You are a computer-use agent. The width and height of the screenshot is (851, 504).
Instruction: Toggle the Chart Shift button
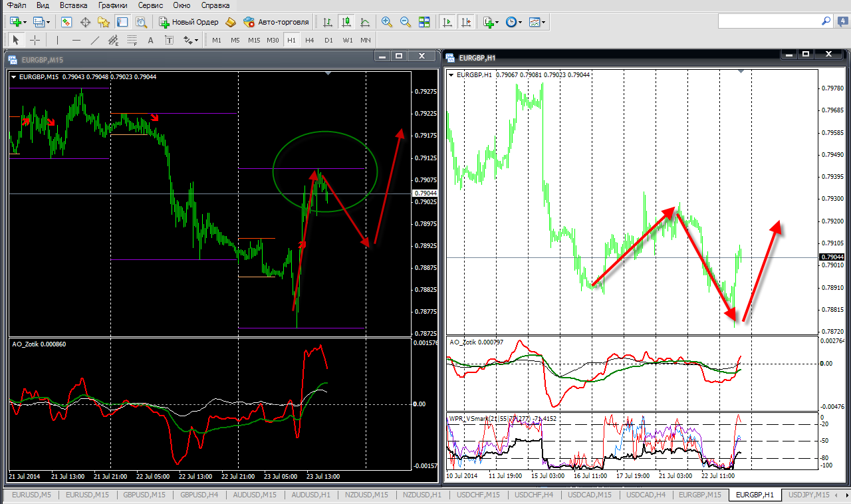pyautogui.click(x=466, y=22)
